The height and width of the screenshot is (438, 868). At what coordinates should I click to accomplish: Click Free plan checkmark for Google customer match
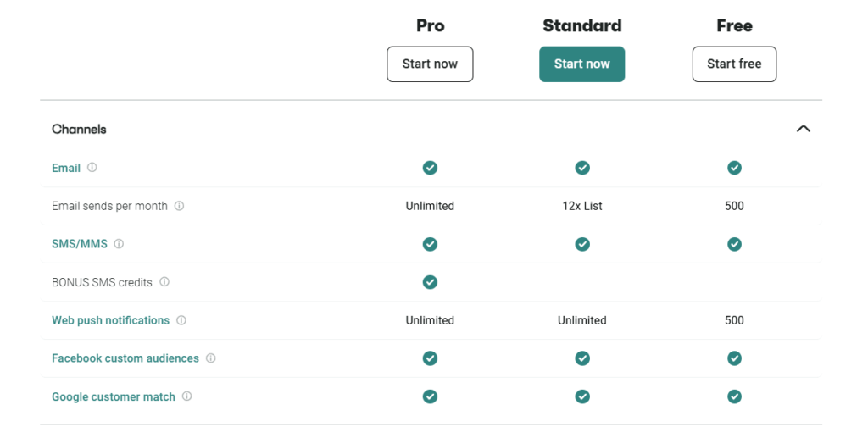click(735, 396)
